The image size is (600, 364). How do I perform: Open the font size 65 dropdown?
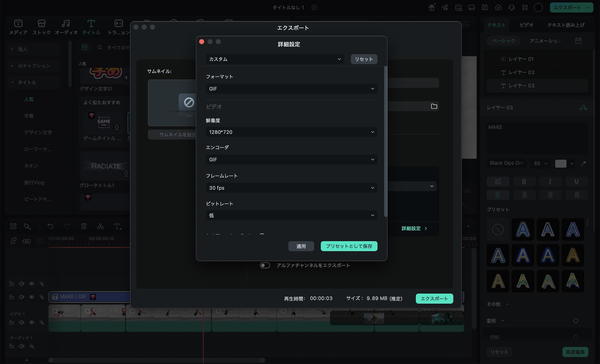point(540,163)
